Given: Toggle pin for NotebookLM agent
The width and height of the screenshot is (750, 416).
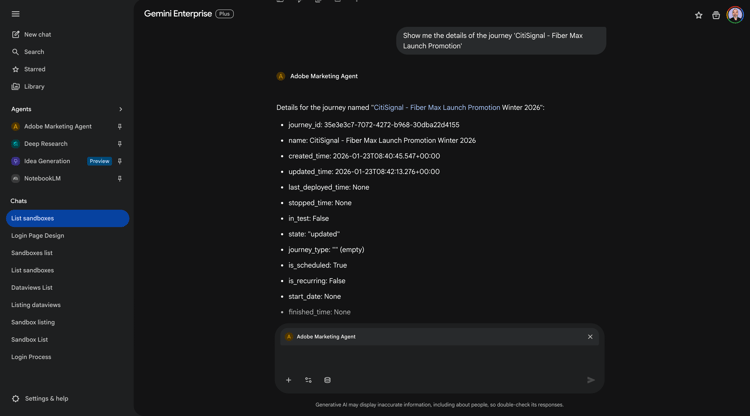Looking at the screenshot, I should 120,179.
